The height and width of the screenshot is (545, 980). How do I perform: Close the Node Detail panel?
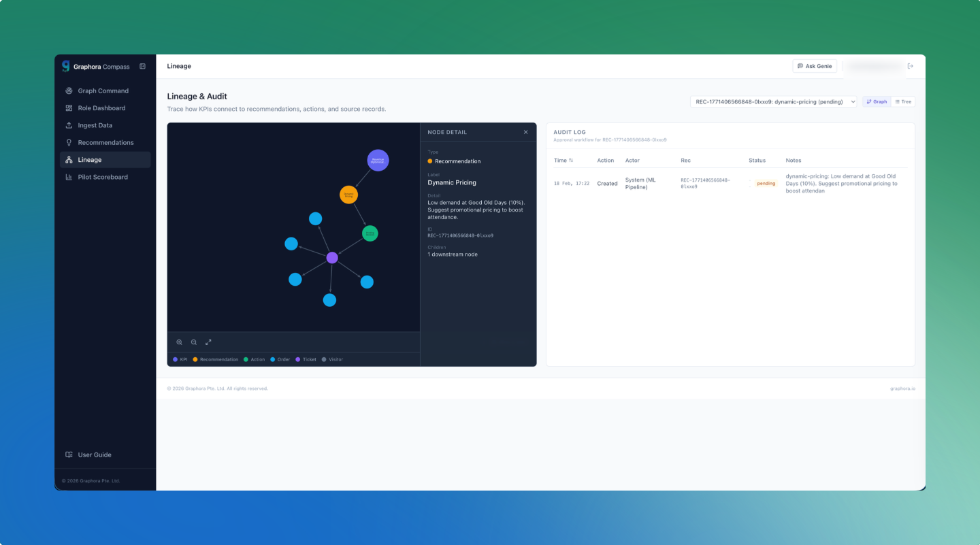(525, 132)
